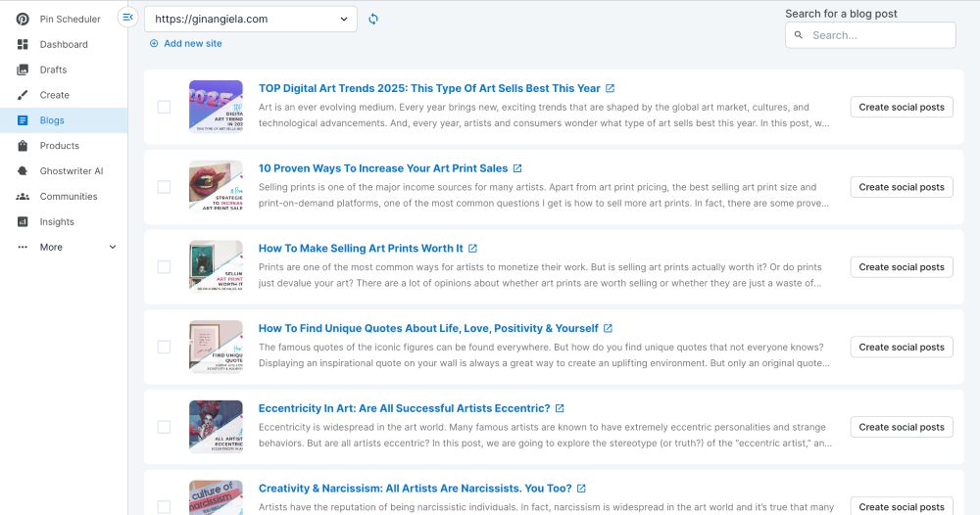The width and height of the screenshot is (980, 515).
Task: Click the Products shopping bag icon
Action: 23,146
